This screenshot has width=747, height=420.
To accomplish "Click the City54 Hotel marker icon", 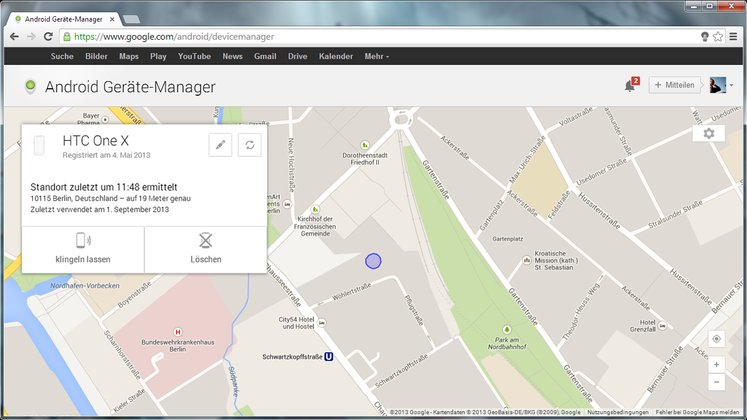I will 322,323.
